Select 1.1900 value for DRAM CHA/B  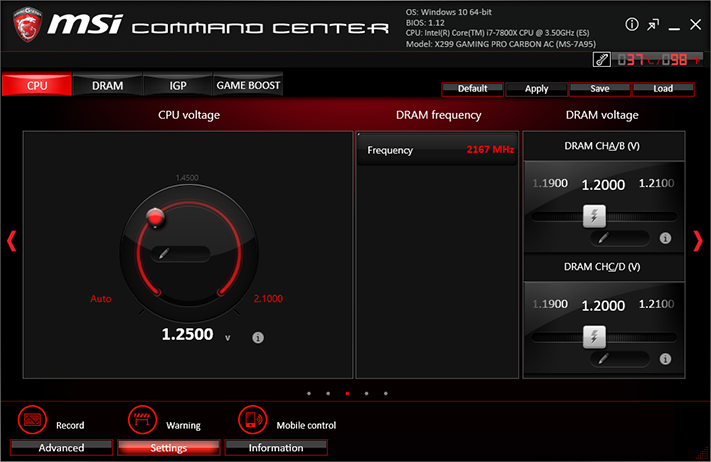pyautogui.click(x=550, y=183)
